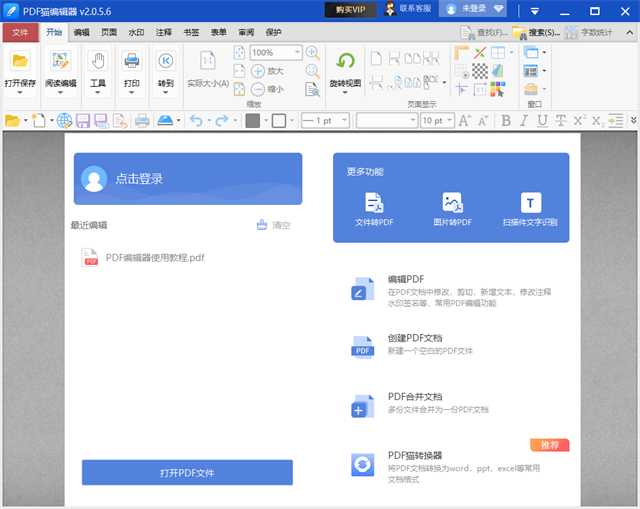Click the redo arrow in quick toolbar
640x509 pixels.
tap(222, 121)
